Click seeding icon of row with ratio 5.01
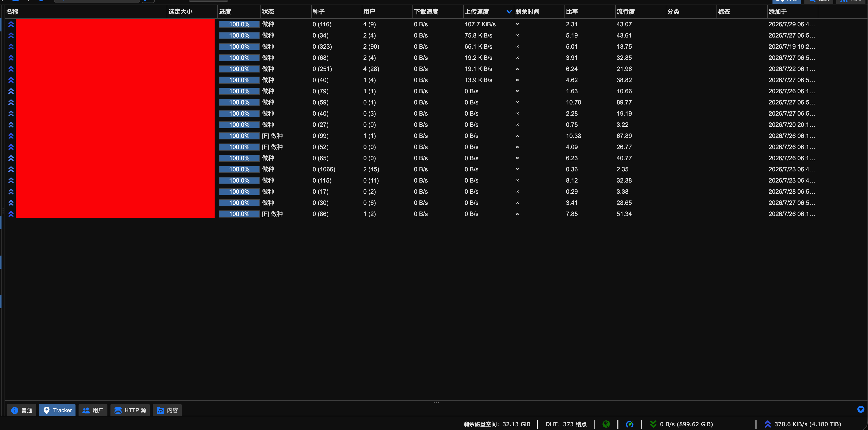Screen dimensions: 868x430 [x=11, y=47]
